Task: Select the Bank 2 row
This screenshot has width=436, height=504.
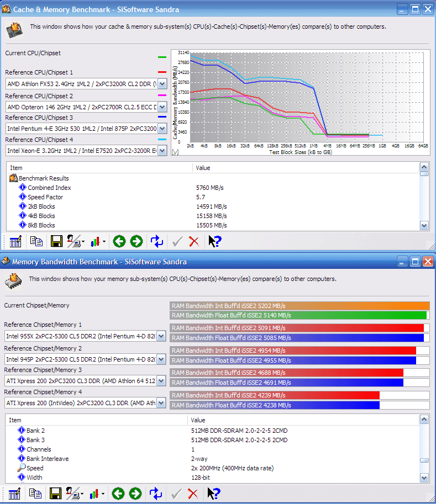Action: pos(212,431)
